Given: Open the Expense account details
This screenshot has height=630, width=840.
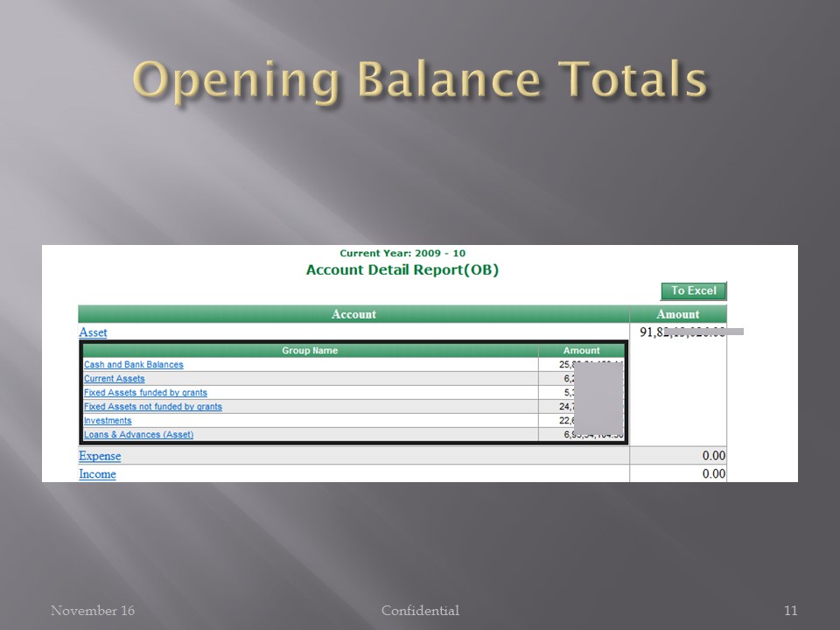Looking at the screenshot, I should tap(100, 456).
